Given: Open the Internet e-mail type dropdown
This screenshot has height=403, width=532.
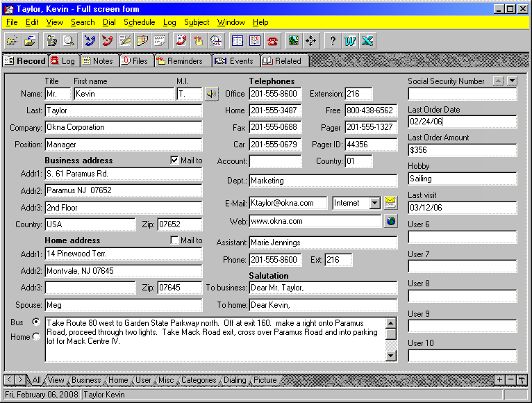Looking at the screenshot, I should pos(374,203).
